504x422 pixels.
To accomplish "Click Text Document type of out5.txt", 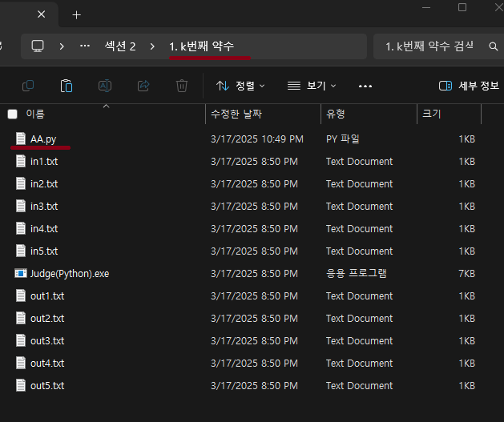I will tap(359, 386).
